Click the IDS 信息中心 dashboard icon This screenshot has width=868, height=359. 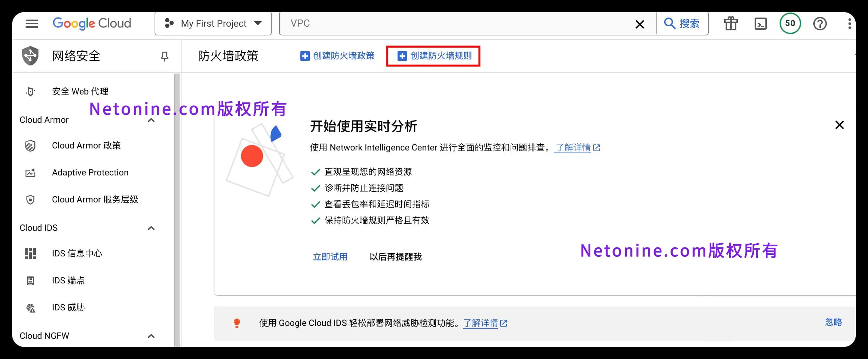pos(30,254)
